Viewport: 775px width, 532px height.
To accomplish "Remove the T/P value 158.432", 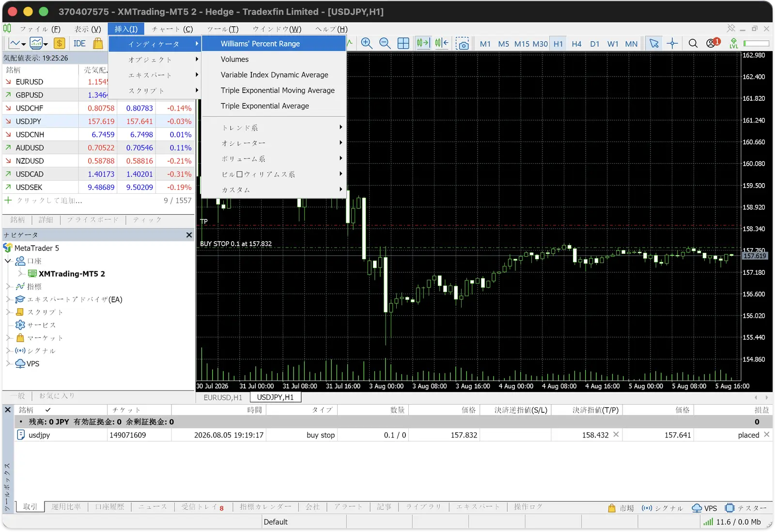I will [616, 435].
